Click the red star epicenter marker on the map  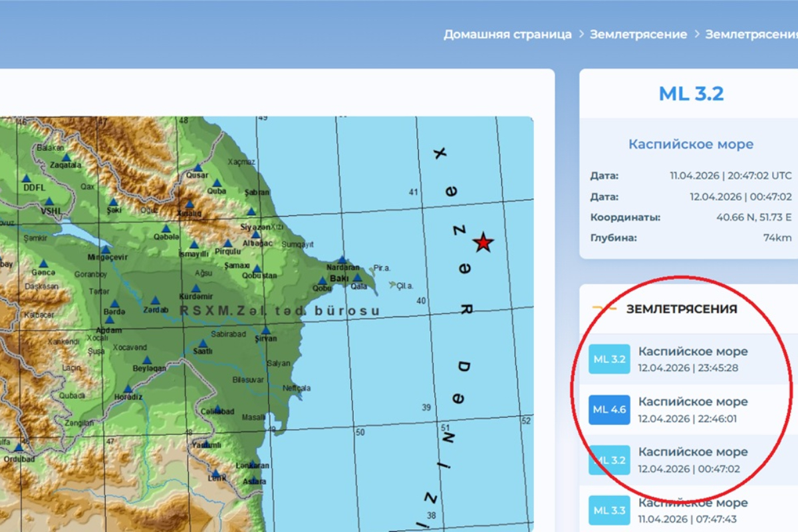(483, 243)
